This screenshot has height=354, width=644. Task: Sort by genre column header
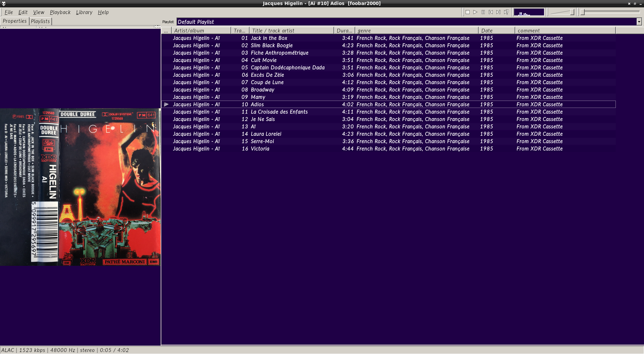coord(417,31)
